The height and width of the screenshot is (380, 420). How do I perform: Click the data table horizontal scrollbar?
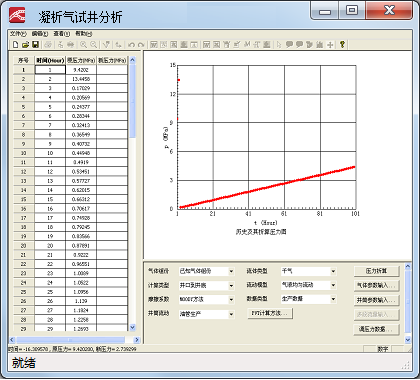[x=74, y=340]
